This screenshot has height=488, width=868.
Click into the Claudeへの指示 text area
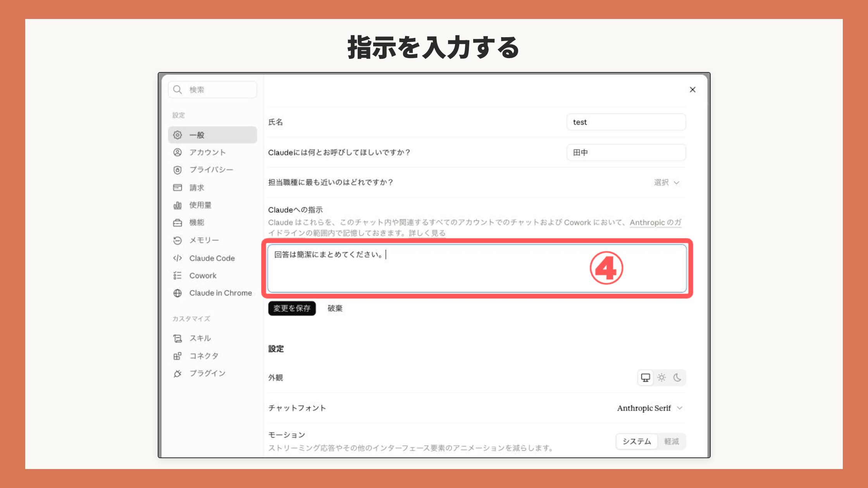tap(477, 268)
